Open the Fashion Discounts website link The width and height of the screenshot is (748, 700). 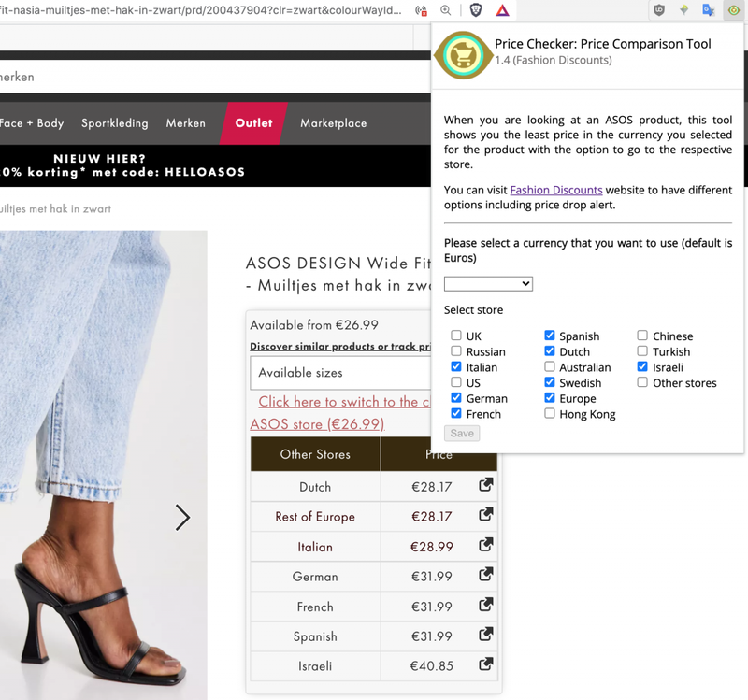[556, 190]
